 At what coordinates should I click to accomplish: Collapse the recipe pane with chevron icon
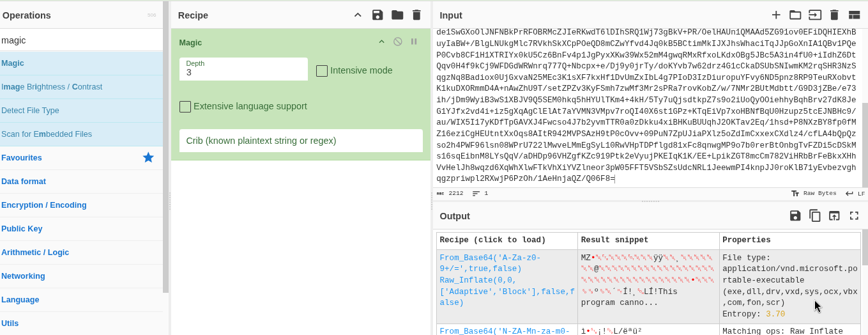pyautogui.click(x=358, y=15)
